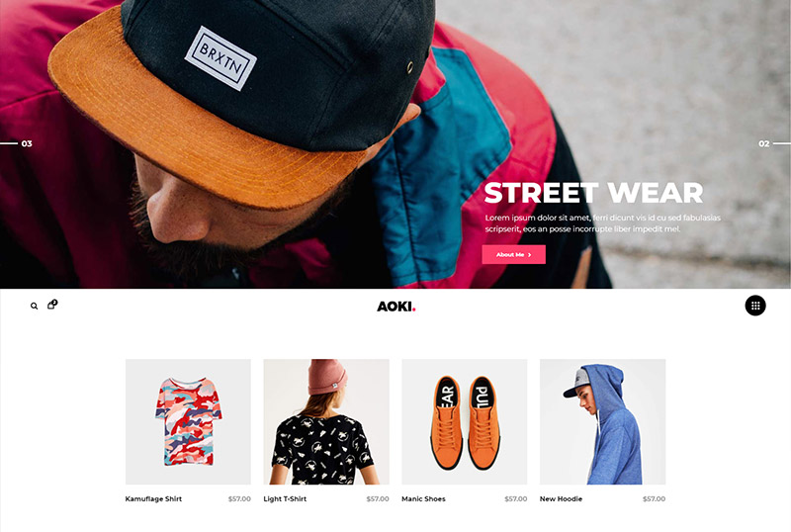Open the Kamuflage Shirt product image
The image size is (791, 532).
coord(188,421)
